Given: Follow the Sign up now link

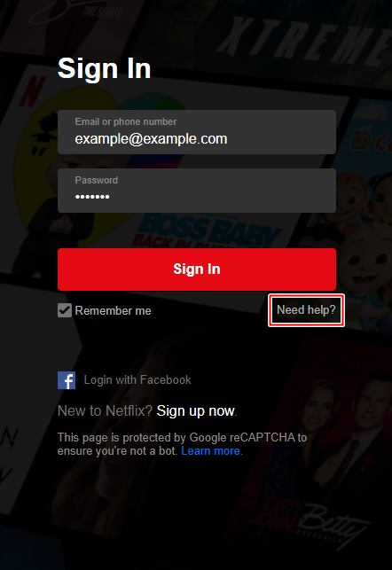Looking at the screenshot, I should tap(196, 411).
